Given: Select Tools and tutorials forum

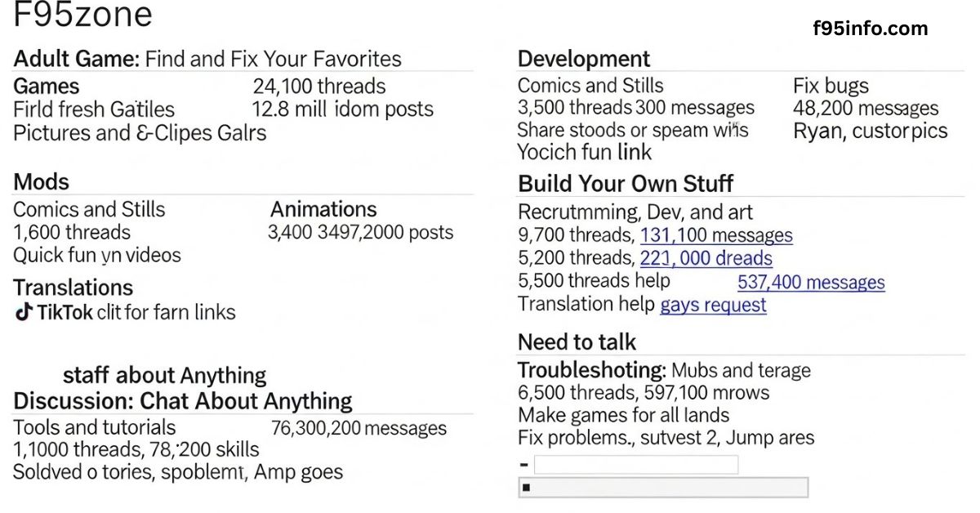Looking at the screenshot, I should coord(94,427).
